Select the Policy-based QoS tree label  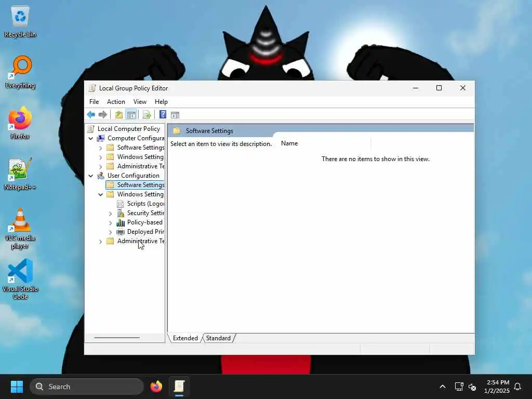pyautogui.click(x=145, y=222)
